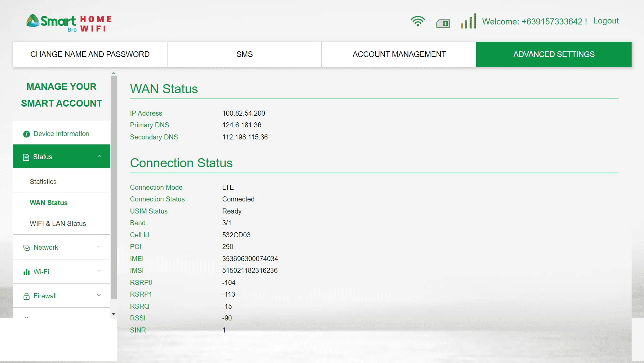Click the PCI value 290
The width and height of the screenshot is (644, 363).
[227, 247]
